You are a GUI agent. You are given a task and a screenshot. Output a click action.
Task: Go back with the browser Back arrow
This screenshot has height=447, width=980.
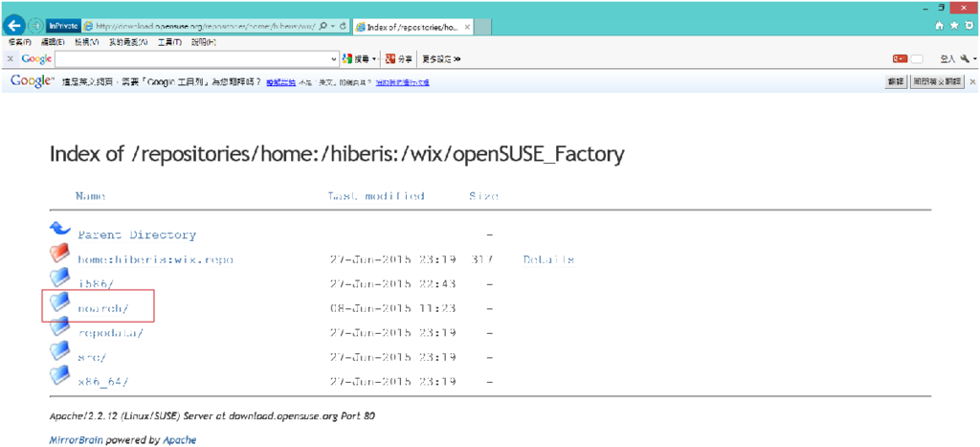(13, 26)
